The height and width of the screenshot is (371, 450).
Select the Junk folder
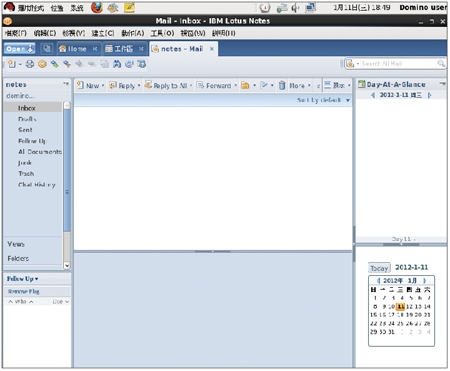point(25,163)
